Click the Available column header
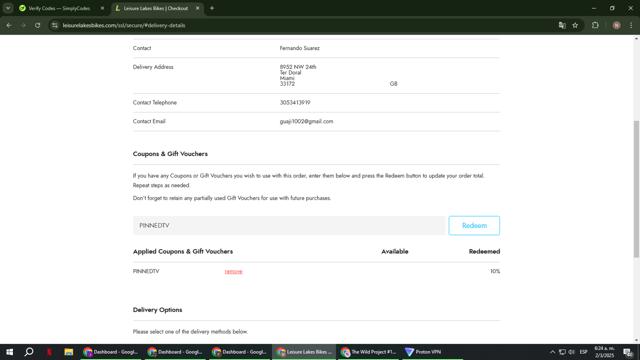The height and width of the screenshot is (360, 640). pos(395,251)
